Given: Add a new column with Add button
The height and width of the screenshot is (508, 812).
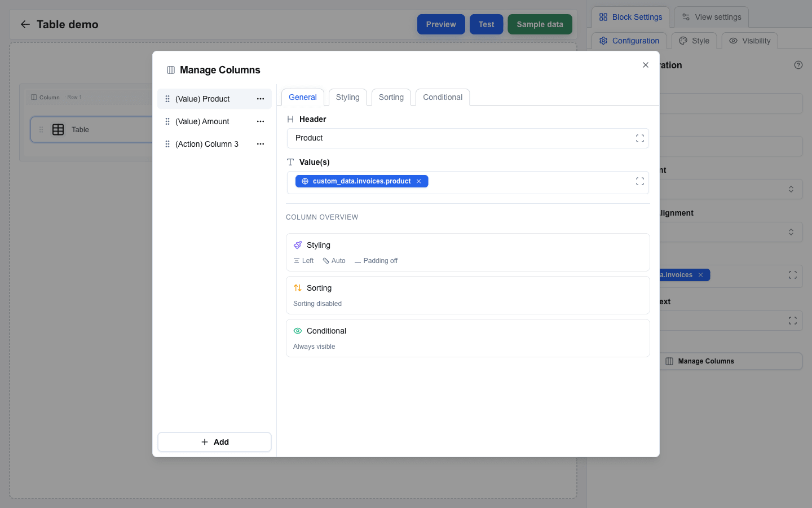Looking at the screenshot, I should (214, 442).
